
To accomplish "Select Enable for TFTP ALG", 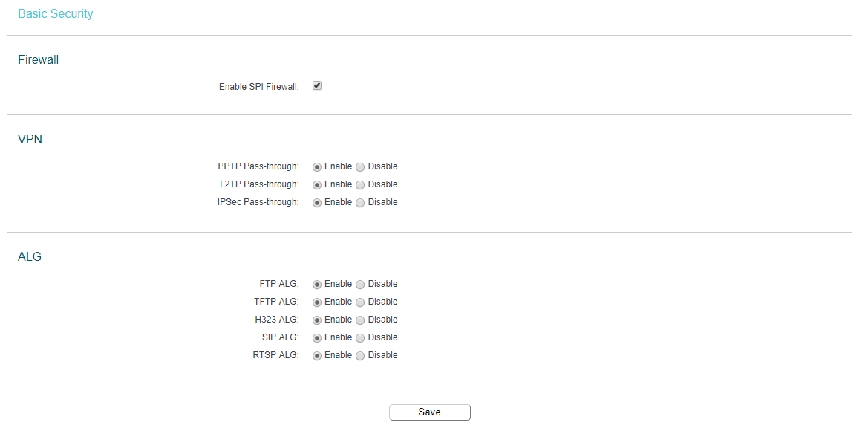I will (x=317, y=302).
